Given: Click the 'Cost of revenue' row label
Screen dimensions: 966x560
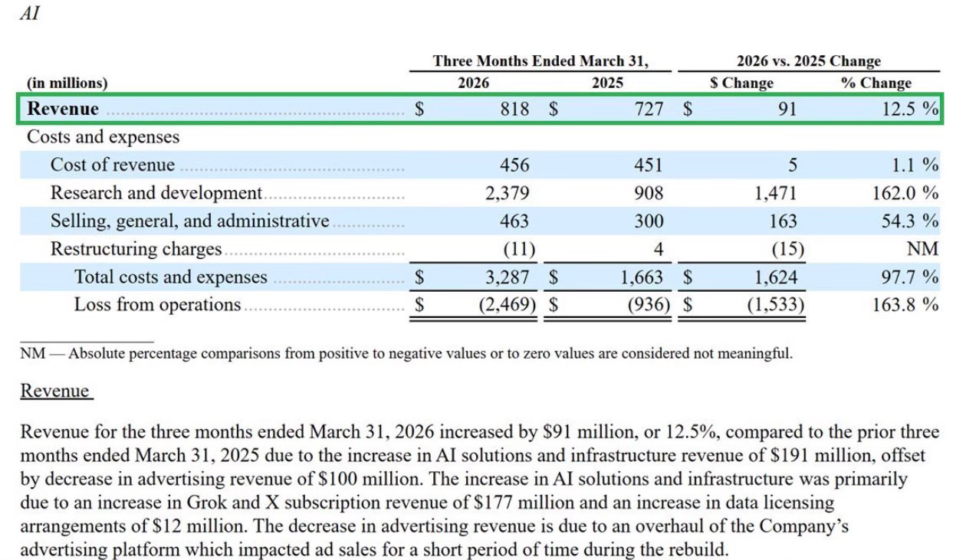Looking at the screenshot, I should 113,165.
